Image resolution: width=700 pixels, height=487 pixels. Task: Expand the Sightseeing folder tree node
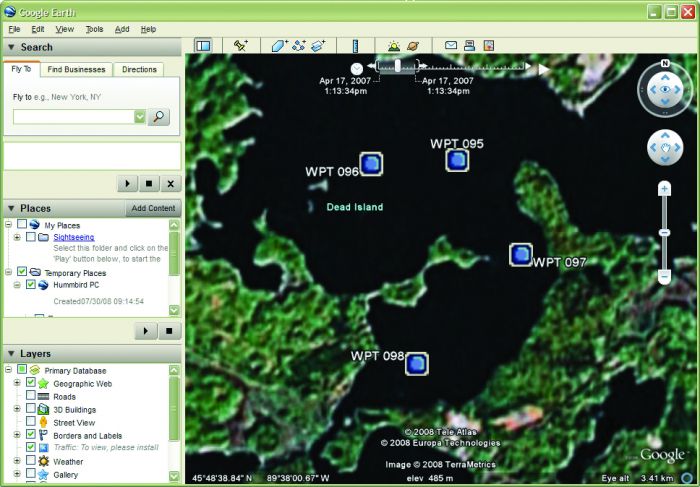click(17, 237)
